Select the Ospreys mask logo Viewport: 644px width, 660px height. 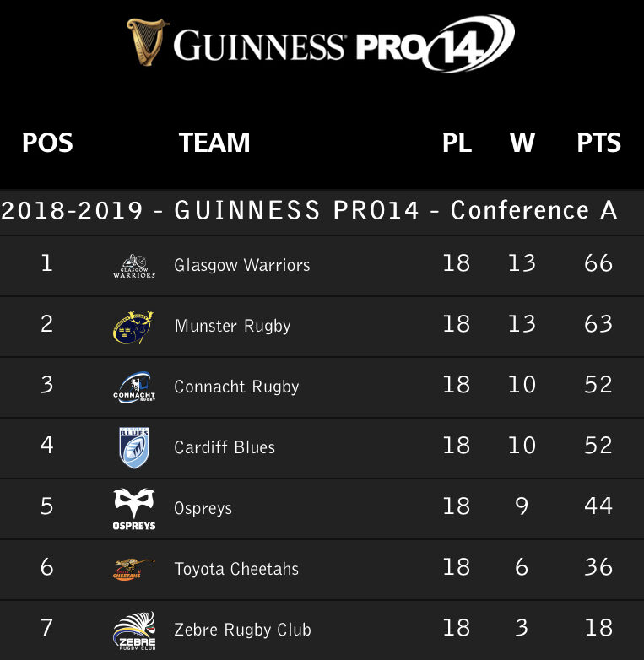pyautogui.click(x=134, y=509)
